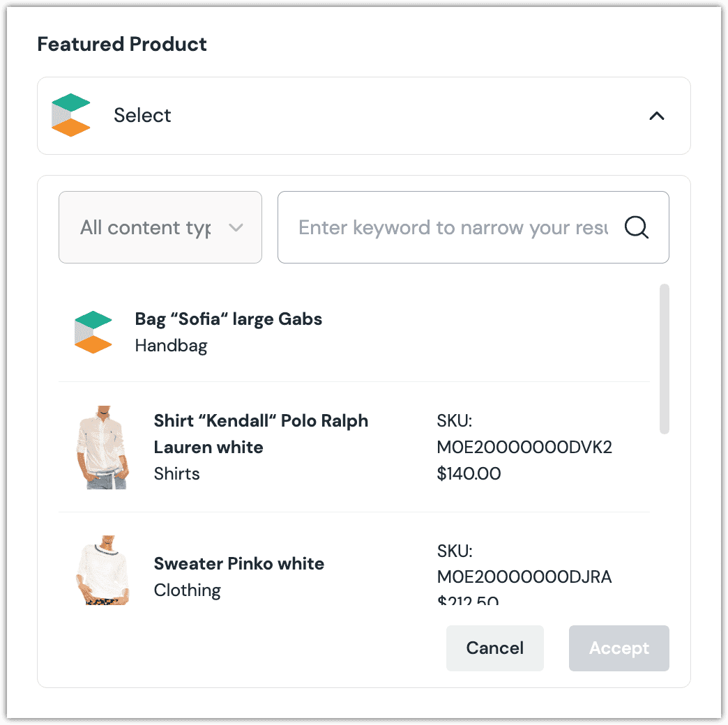Open the Sweater Pinko white thumbnail image
This screenshot has width=728, height=725.
coord(103,570)
